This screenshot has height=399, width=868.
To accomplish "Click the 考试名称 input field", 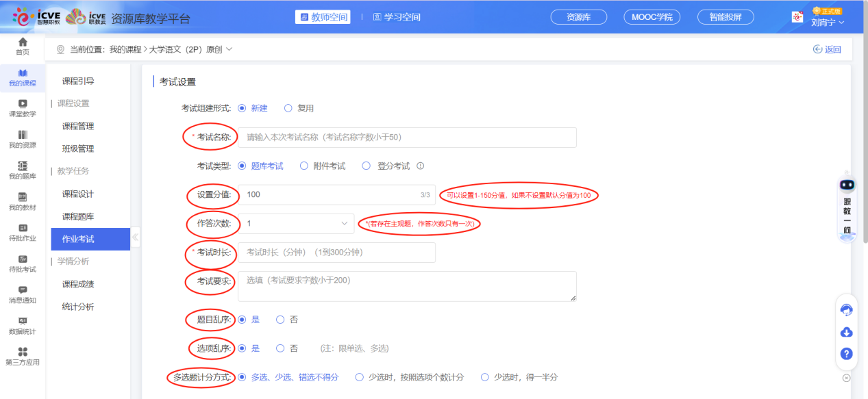I will [407, 137].
